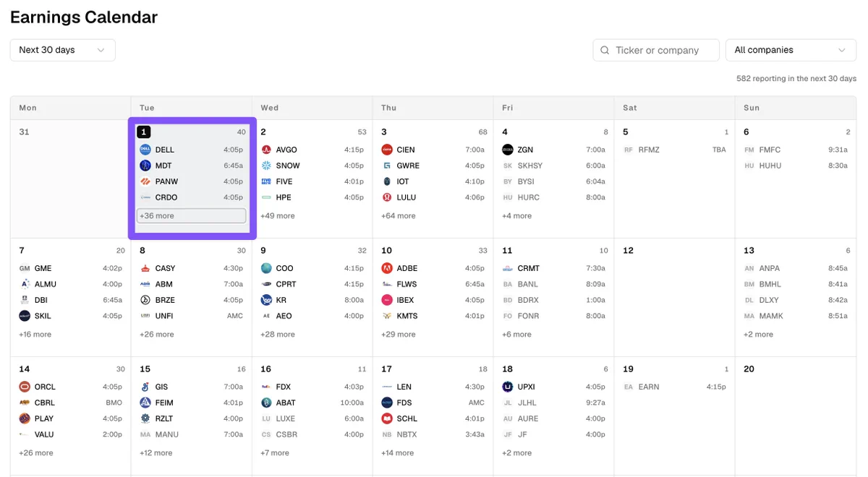Click the AVGO Broadcom logo icon
The image size is (868, 477).
click(x=266, y=150)
